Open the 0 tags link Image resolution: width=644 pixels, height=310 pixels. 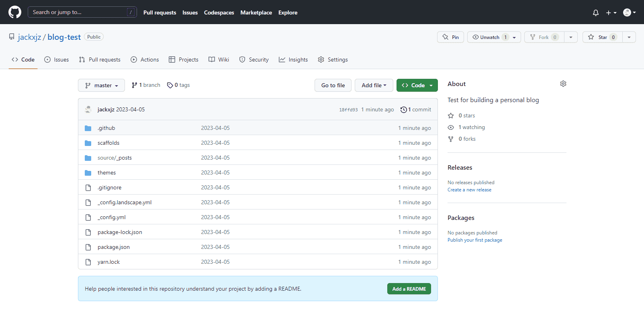178,85
